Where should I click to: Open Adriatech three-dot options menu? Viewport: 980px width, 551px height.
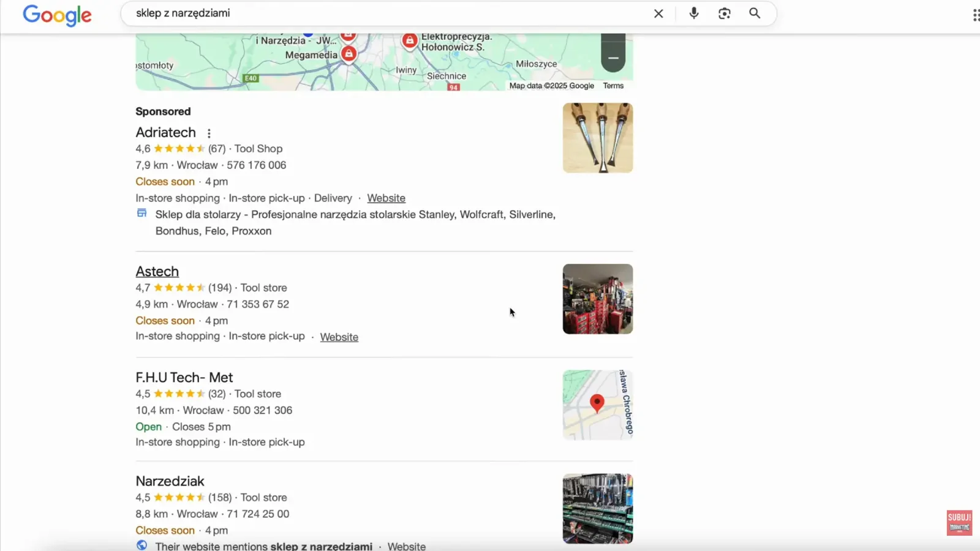(209, 133)
